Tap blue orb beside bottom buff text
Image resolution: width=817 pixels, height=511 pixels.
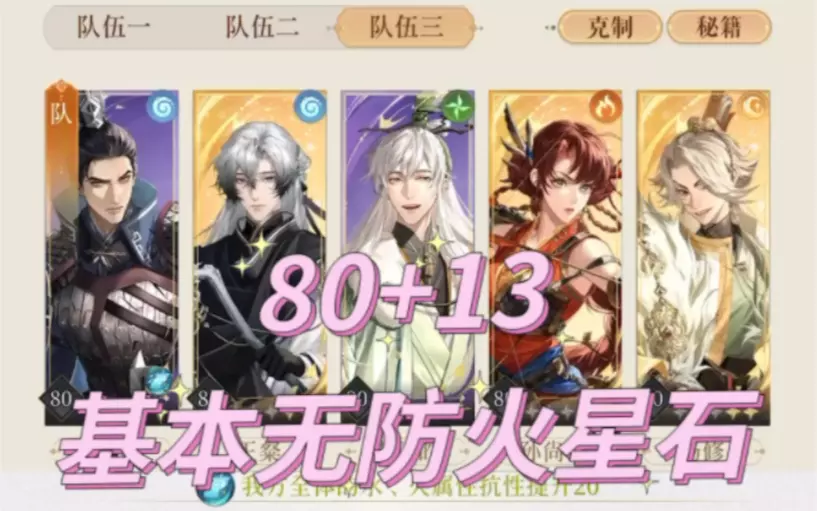pyautogui.click(x=215, y=489)
